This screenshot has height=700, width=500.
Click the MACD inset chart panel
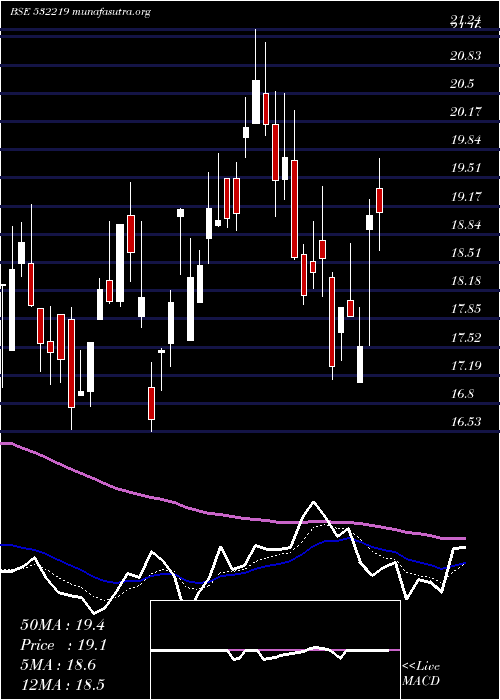click(275, 650)
